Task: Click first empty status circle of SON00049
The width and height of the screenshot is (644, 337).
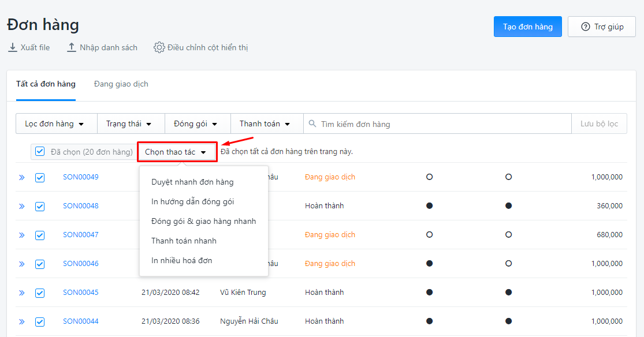Action: tap(429, 177)
